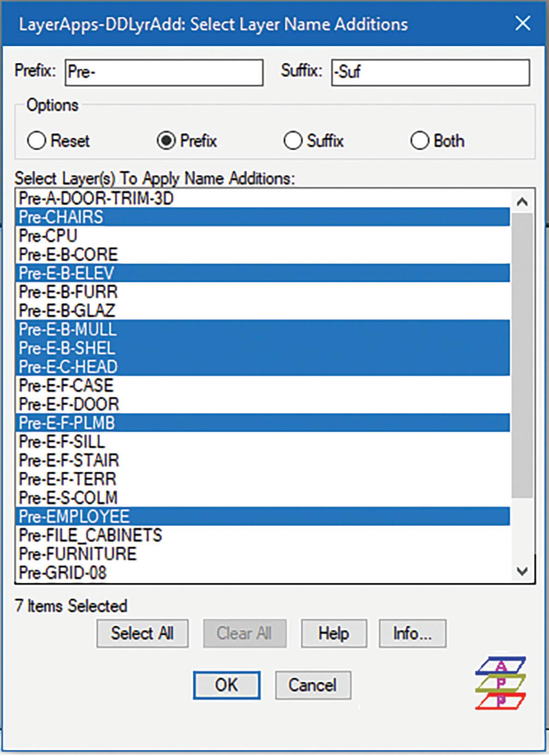Deselect the Pre-E-B-ELEV layer
The height and width of the screenshot is (756, 549).
[x=263, y=273]
